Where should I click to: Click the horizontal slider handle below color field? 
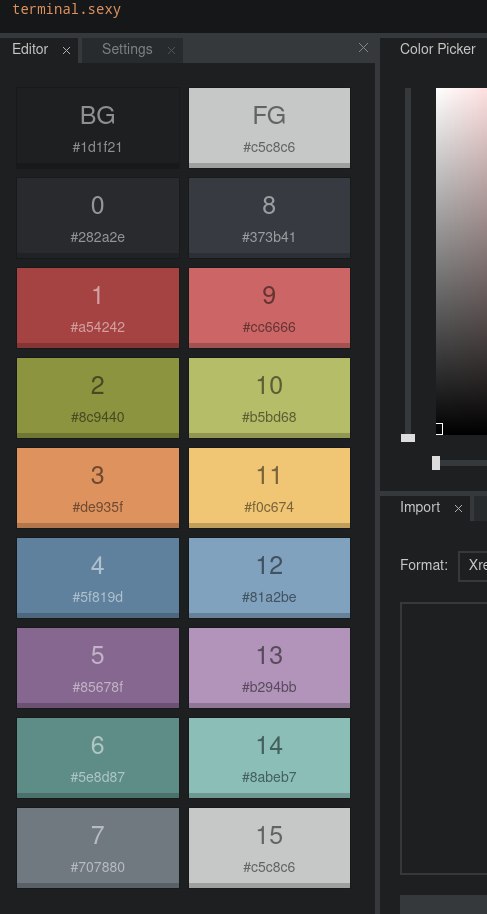(436, 463)
